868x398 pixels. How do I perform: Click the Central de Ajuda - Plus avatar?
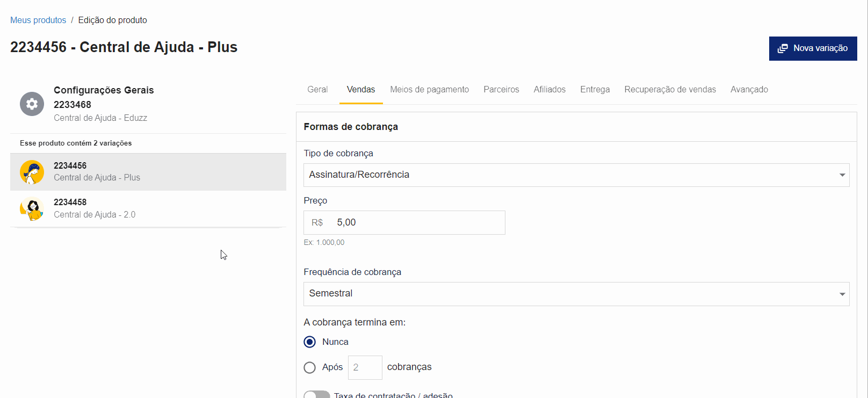32,172
